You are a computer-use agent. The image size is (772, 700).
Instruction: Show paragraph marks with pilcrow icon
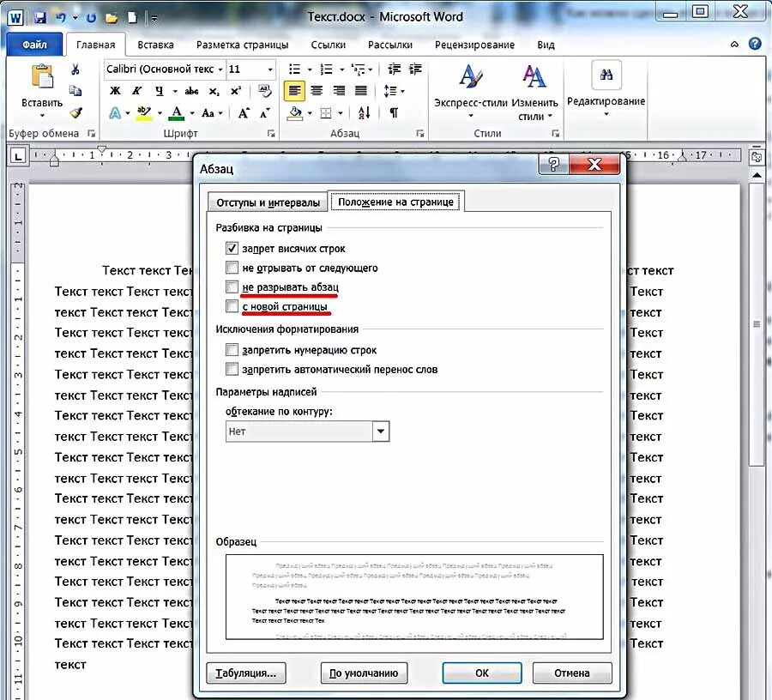[x=394, y=113]
